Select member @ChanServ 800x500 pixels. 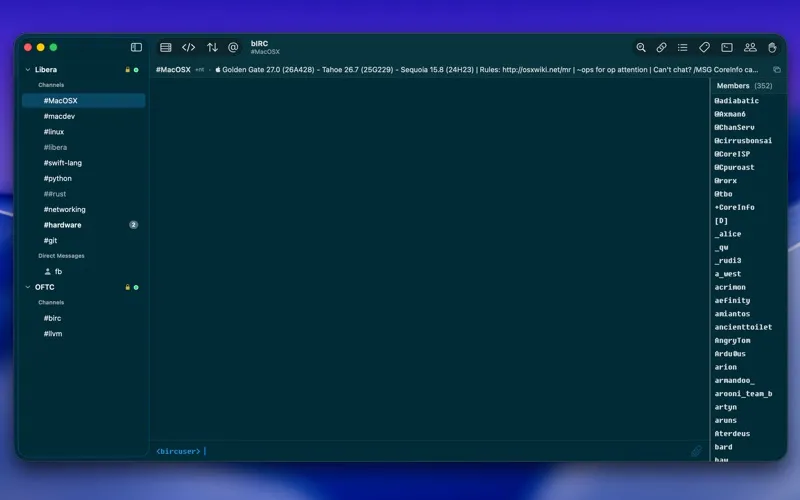(x=734, y=128)
